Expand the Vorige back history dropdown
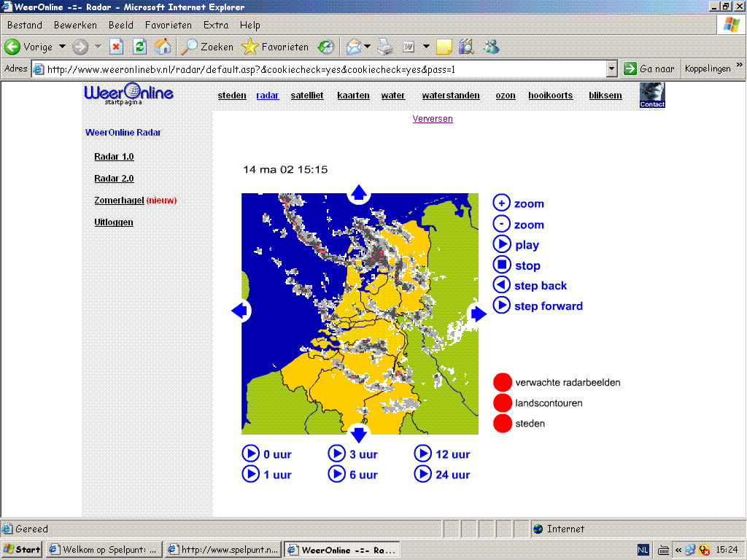 click(x=63, y=47)
